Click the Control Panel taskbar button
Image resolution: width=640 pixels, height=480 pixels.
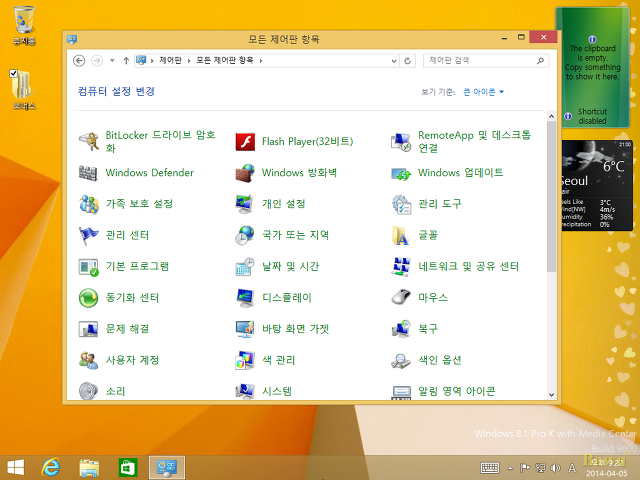click(167, 468)
